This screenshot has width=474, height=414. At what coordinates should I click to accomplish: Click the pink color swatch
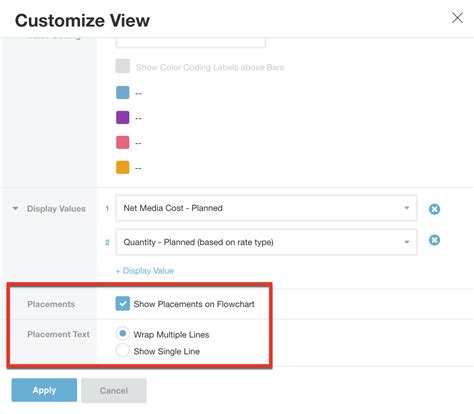coord(123,143)
